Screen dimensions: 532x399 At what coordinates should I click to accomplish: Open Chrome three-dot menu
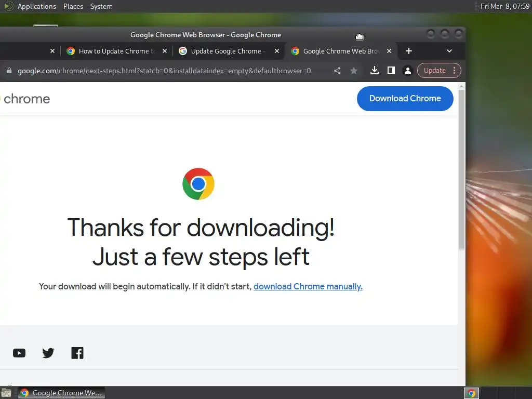point(454,71)
